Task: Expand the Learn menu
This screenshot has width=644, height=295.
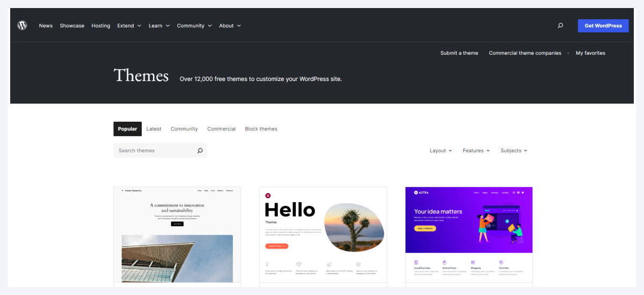Action: coord(159,26)
